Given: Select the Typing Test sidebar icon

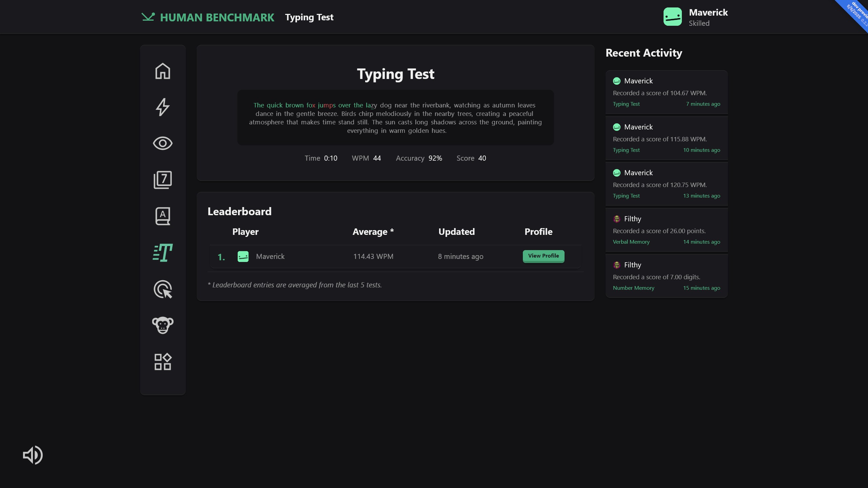Looking at the screenshot, I should tap(163, 252).
